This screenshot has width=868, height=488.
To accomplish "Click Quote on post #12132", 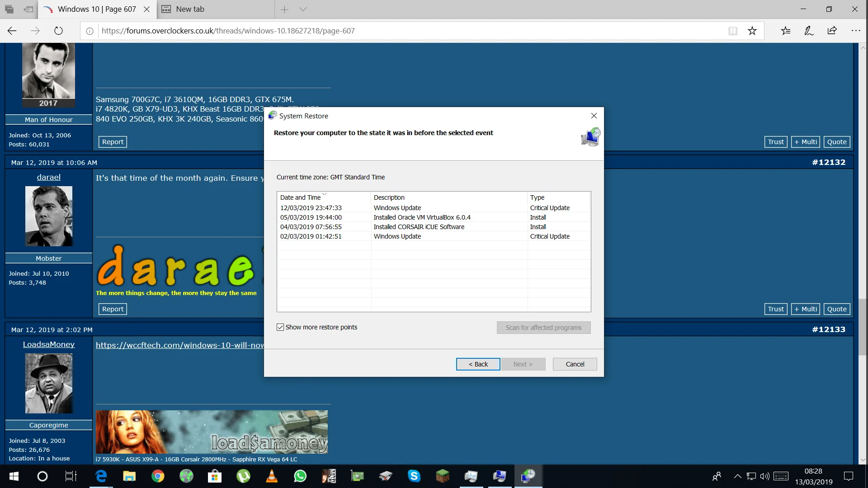I will pyautogui.click(x=837, y=309).
